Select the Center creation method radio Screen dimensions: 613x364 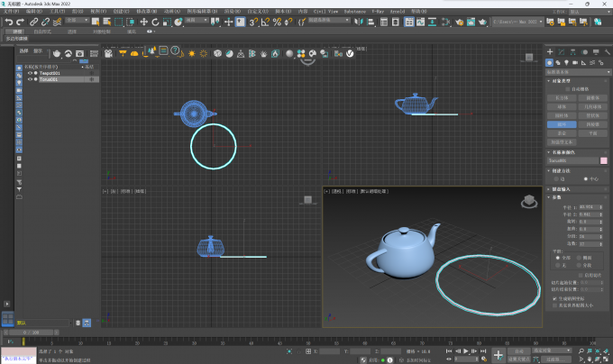click(x=586, y=179)
